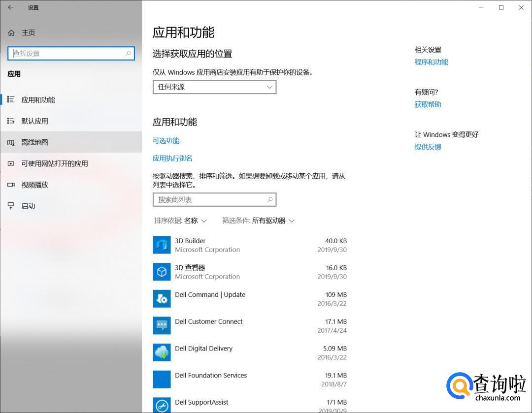
Task: Click the magnifier icon in 查找设置 box
Action: point(128,53)
